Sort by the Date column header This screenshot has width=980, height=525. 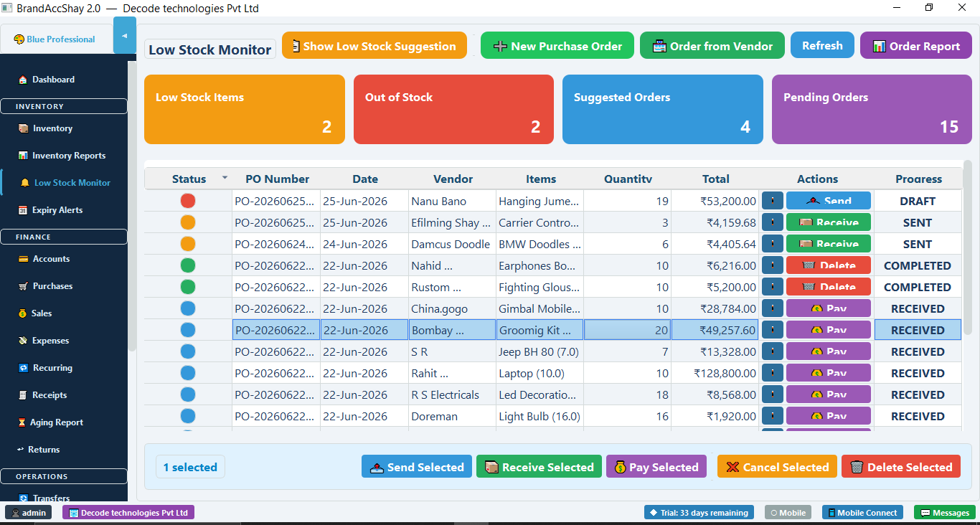point(364,179)
